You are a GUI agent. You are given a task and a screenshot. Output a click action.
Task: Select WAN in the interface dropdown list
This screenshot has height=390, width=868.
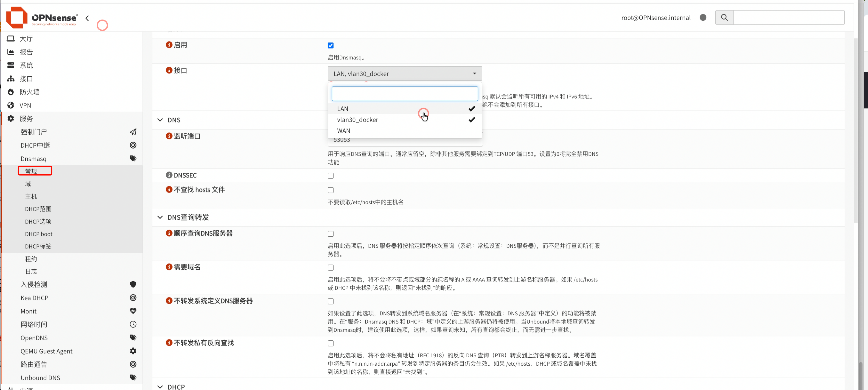405,131
